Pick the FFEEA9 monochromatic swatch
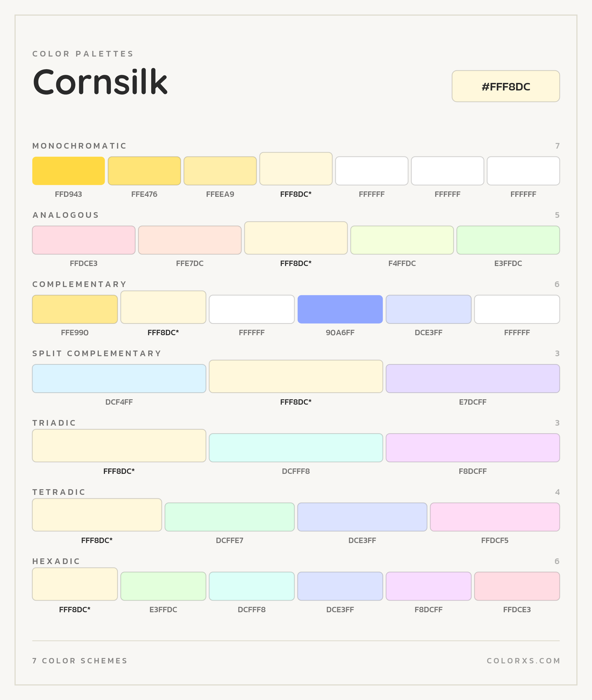Screen dimensions: 592x700 220,171
